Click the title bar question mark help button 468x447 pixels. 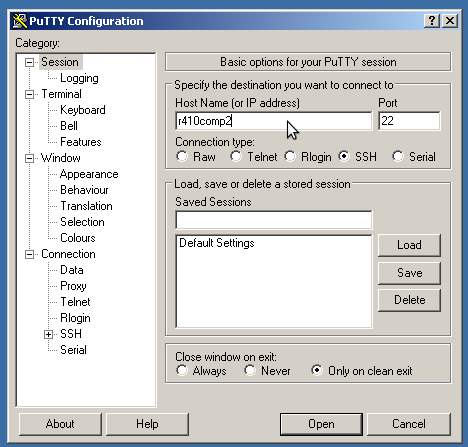[432, 21]
